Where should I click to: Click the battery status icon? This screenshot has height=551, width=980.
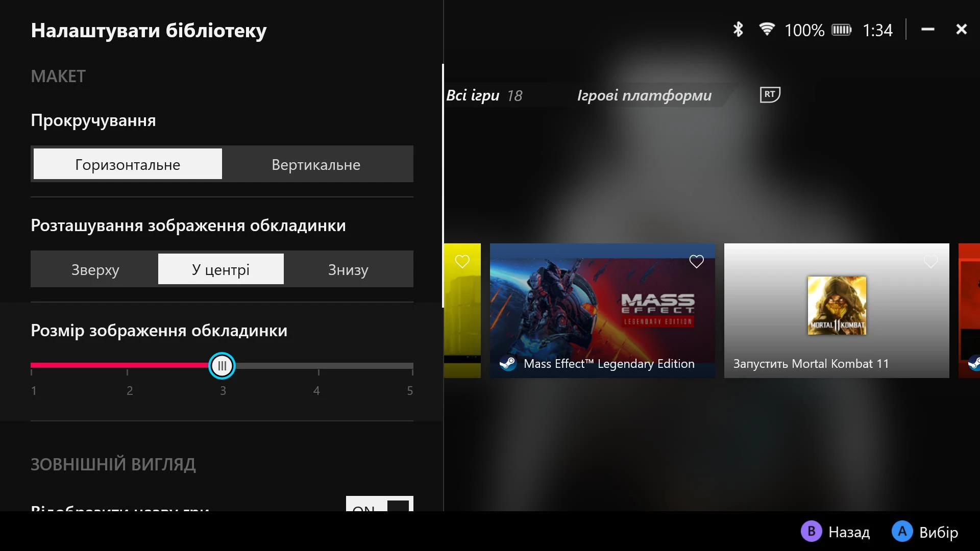(842, 30)
